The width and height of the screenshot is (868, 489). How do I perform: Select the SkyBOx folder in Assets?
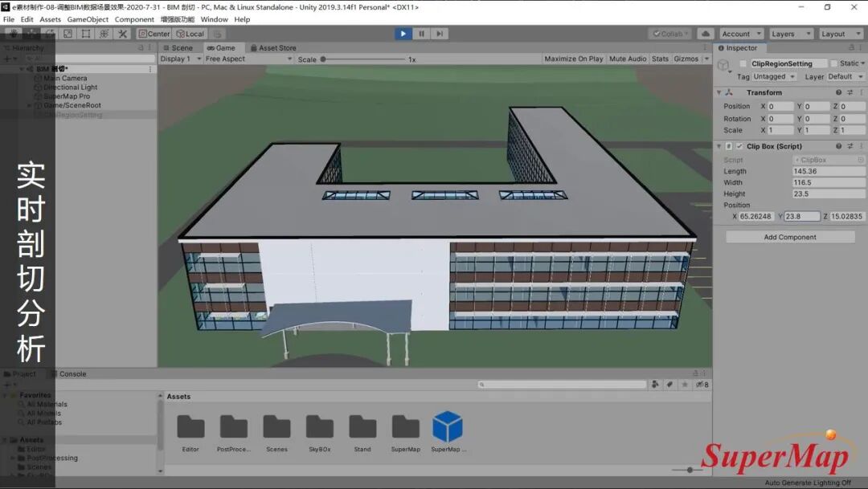[x=320, y=433]
